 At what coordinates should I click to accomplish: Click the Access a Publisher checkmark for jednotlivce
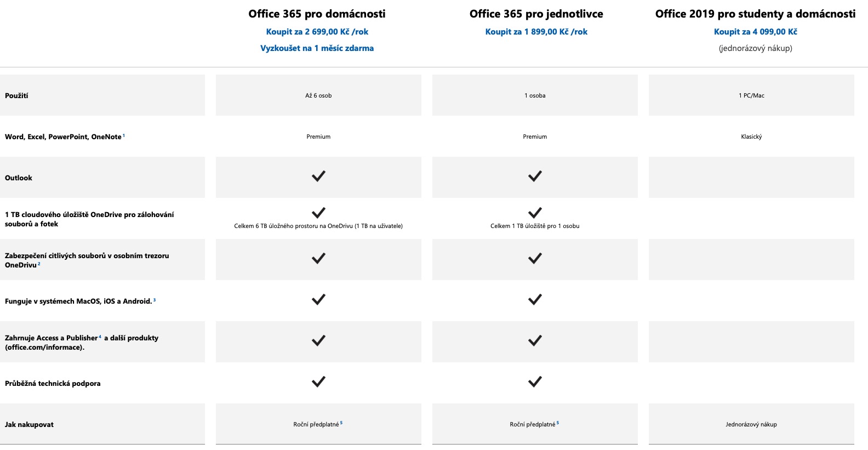[535, 341]
